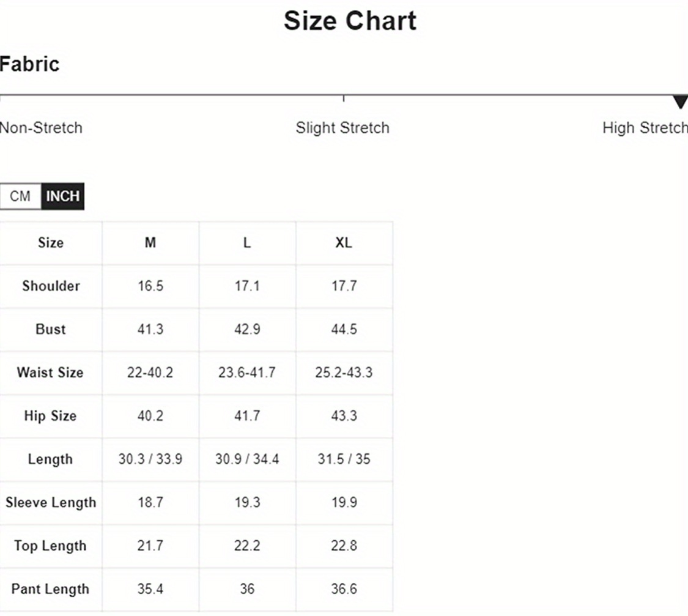Click the High Stretch triangle marker
This screenshot has width=688, height=616.
681,102
